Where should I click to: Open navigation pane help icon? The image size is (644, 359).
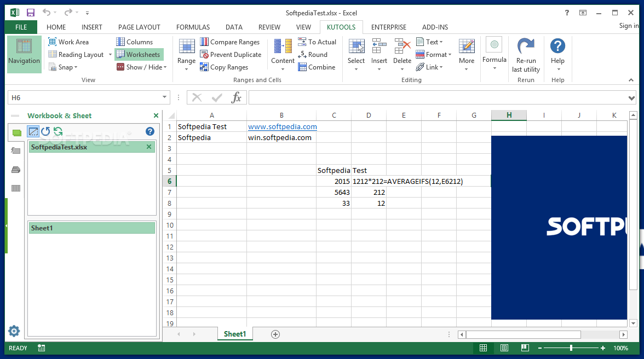[x=150, y=131]
